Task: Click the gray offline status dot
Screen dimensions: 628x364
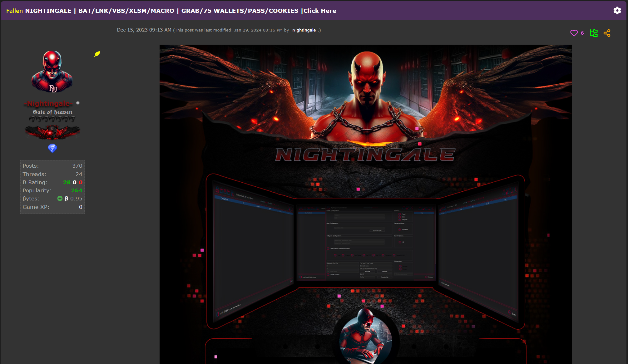Action: point(78,103)
